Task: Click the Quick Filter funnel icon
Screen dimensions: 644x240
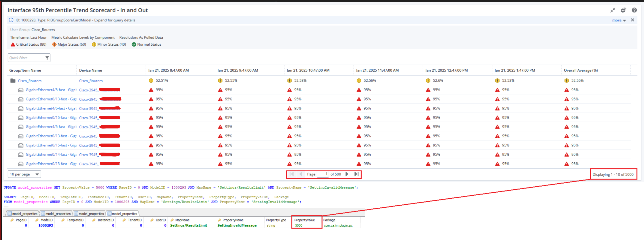Action: click(47, 58)
